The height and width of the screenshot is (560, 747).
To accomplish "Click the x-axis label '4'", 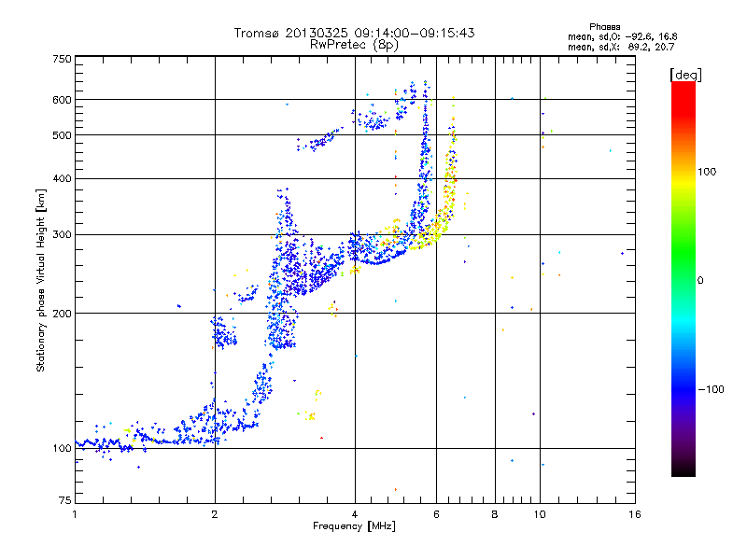I will pyautogui.click(x=355, y=514).
